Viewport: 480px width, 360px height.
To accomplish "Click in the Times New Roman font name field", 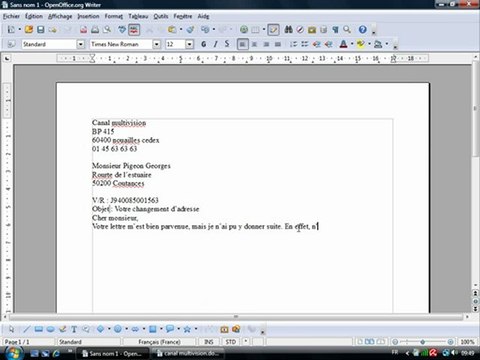I will click(x=121, y=44).
